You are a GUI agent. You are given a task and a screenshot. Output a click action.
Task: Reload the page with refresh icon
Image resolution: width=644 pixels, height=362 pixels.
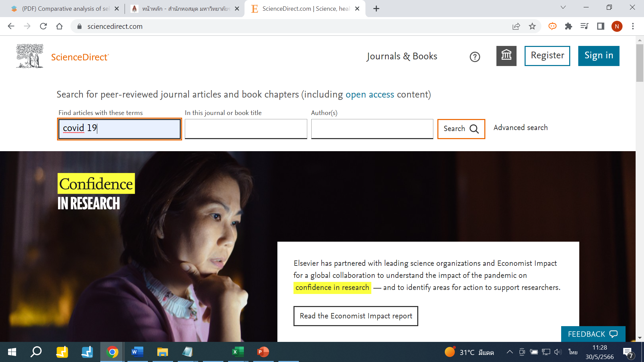[43, 26]
